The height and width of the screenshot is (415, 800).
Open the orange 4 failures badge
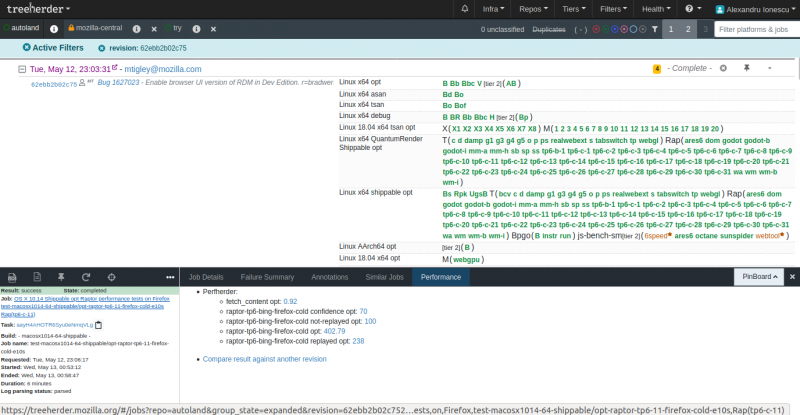(657, 68)
